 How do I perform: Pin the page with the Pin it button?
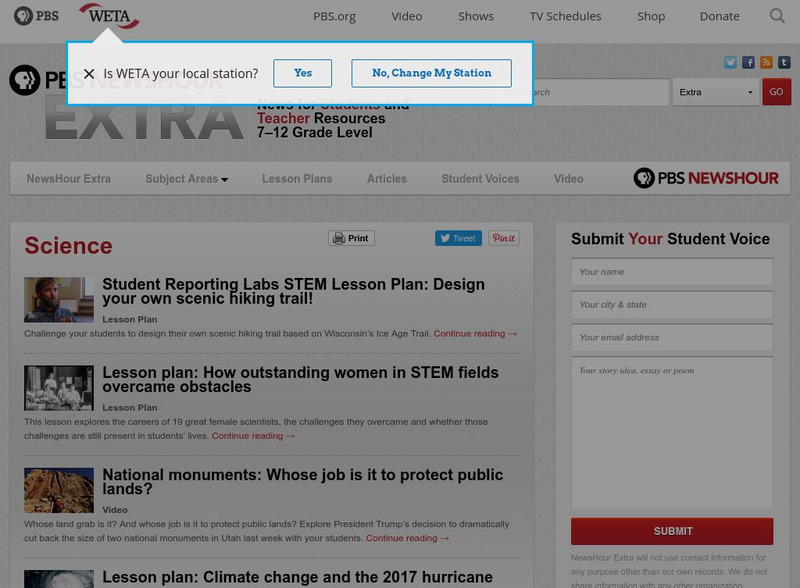pos(503,238)
